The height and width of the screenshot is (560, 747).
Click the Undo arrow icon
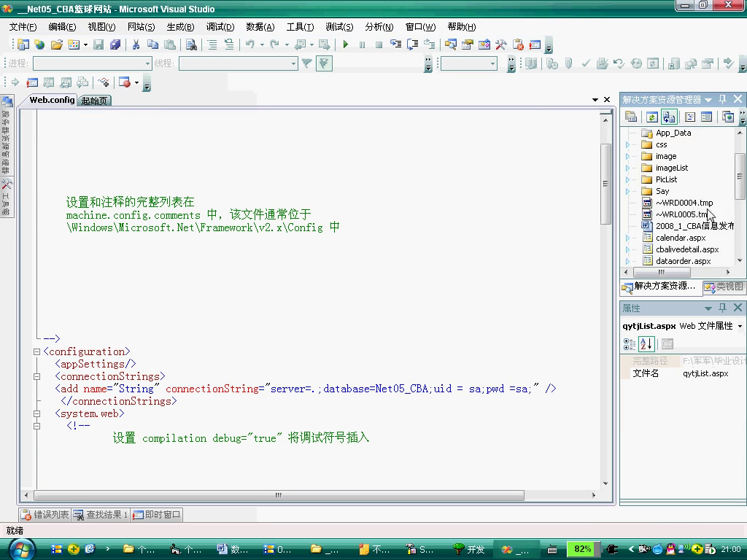(x=250, y=44)
